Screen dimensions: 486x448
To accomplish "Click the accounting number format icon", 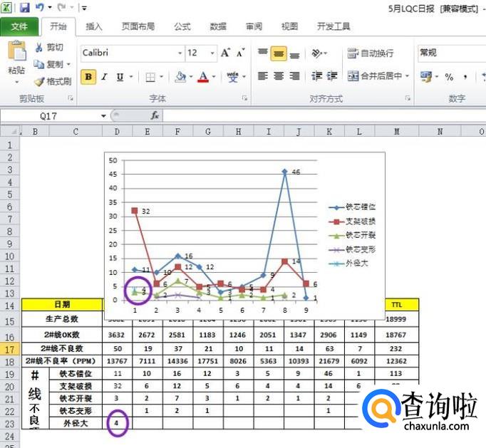I will coord(426,76).
